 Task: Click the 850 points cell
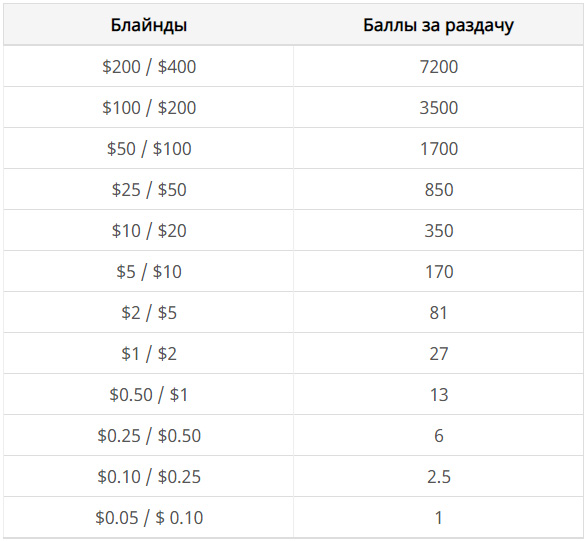click(438, 189)
